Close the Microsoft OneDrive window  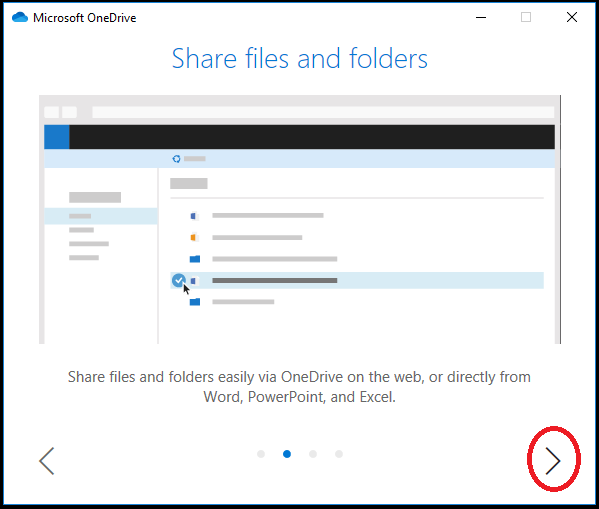tap(572, 17)
